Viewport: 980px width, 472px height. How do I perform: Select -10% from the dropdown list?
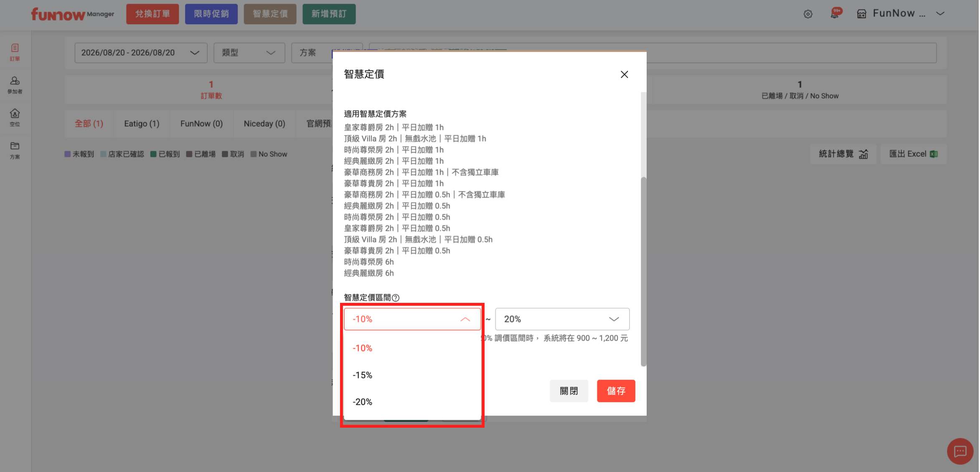(x=412, y=348)
